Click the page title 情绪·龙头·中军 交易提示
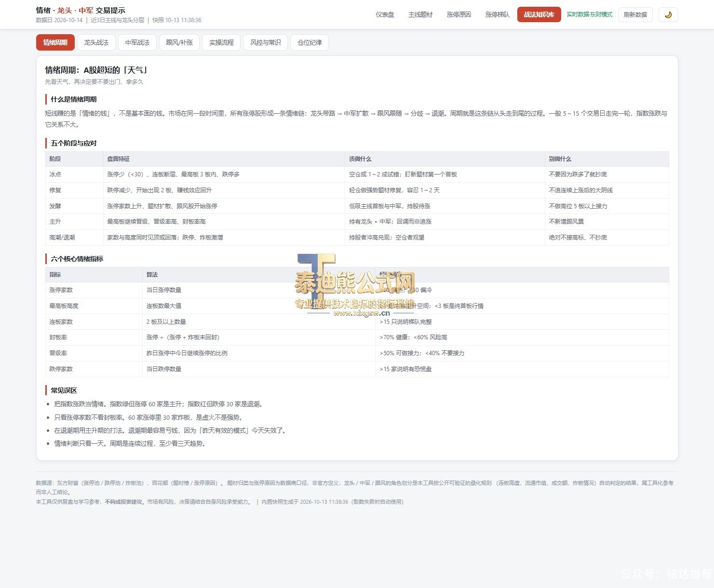714x588 pixels. tap(81, 10)
